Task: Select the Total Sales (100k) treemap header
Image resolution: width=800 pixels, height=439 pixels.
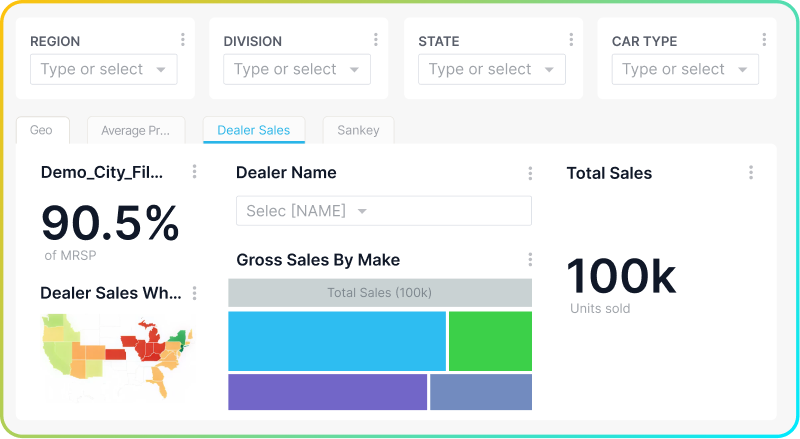Action: 380,292
